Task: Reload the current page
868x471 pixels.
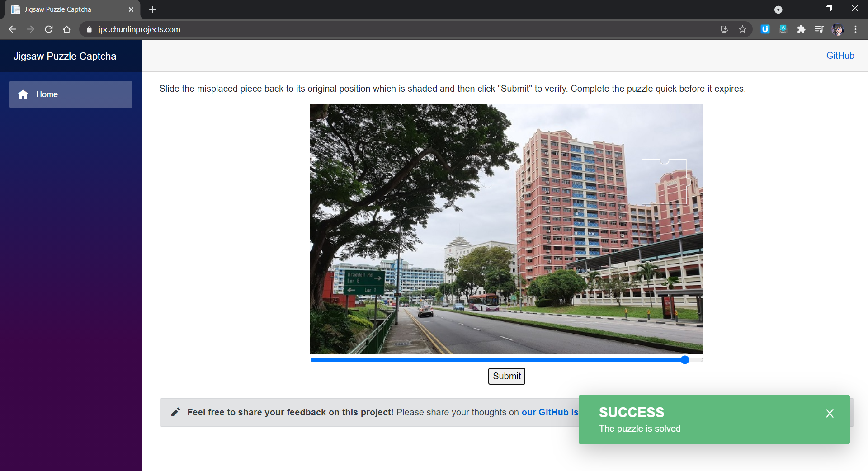Action: point(48,29)
